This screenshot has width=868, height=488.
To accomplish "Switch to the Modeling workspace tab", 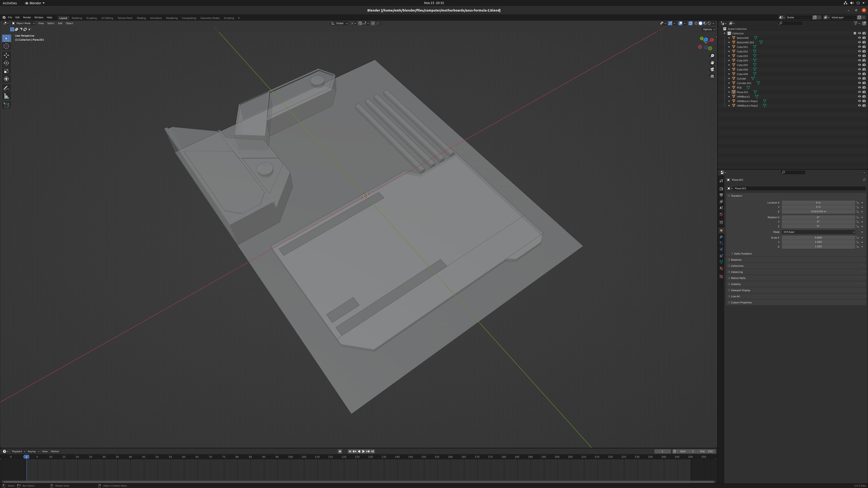I will point(76,18).
